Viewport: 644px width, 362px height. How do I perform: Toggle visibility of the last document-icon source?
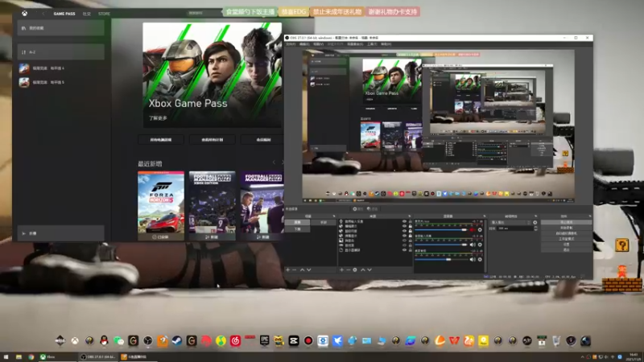coord(404,250)
